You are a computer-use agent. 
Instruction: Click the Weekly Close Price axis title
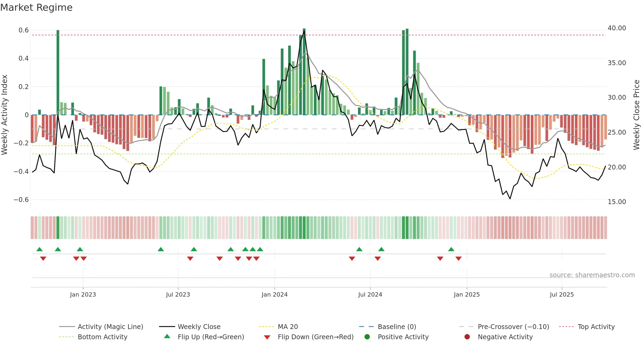636,115
